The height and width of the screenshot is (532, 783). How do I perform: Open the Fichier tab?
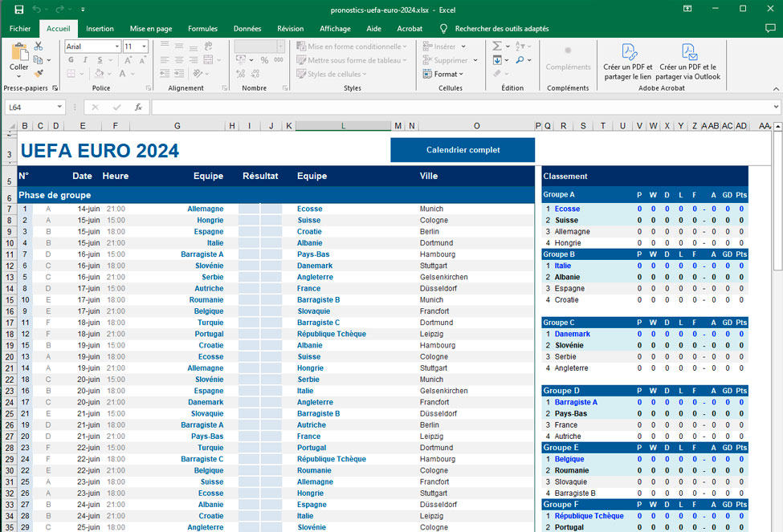pos(20,28)
